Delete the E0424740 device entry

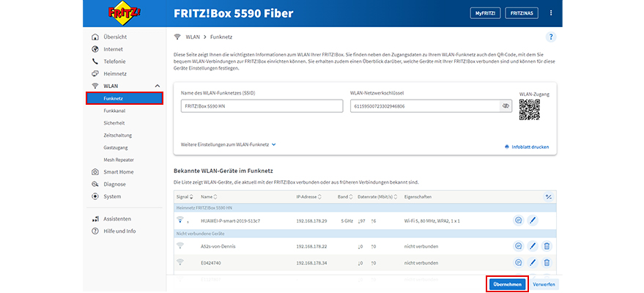point(547,262)
